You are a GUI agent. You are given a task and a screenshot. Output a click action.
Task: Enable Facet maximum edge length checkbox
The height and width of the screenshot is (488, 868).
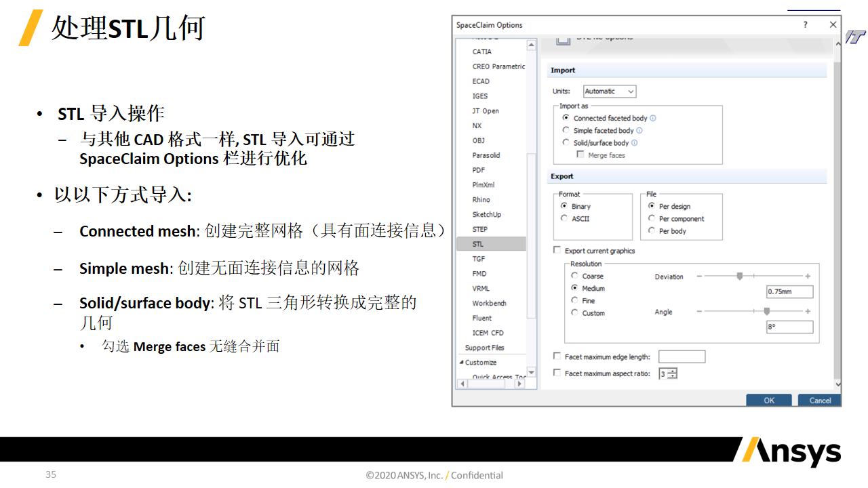coord(557,356)
